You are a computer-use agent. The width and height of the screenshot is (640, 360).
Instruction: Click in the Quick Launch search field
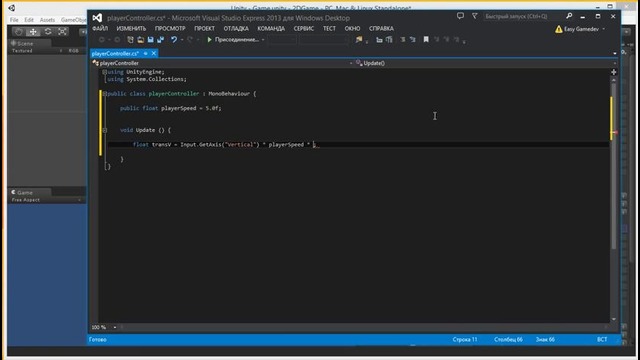pos(523,16)
